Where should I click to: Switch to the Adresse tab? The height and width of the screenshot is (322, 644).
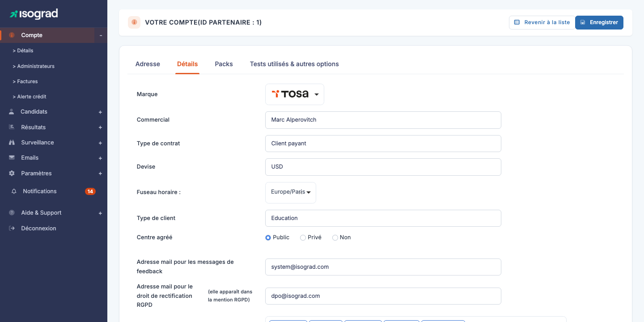[x=148, y=64]
